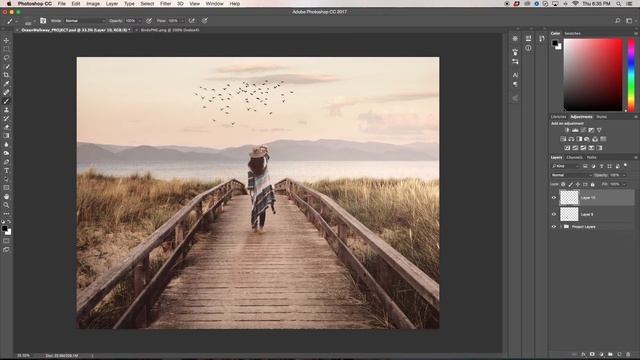Select the Hand tool
This screenshot has height=360, width=640.
(x=6, y=196)
